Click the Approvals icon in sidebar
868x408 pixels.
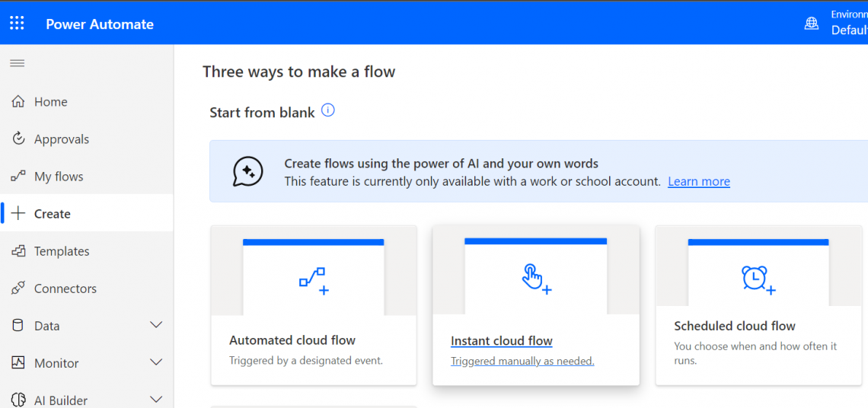[x=18, y=139]
